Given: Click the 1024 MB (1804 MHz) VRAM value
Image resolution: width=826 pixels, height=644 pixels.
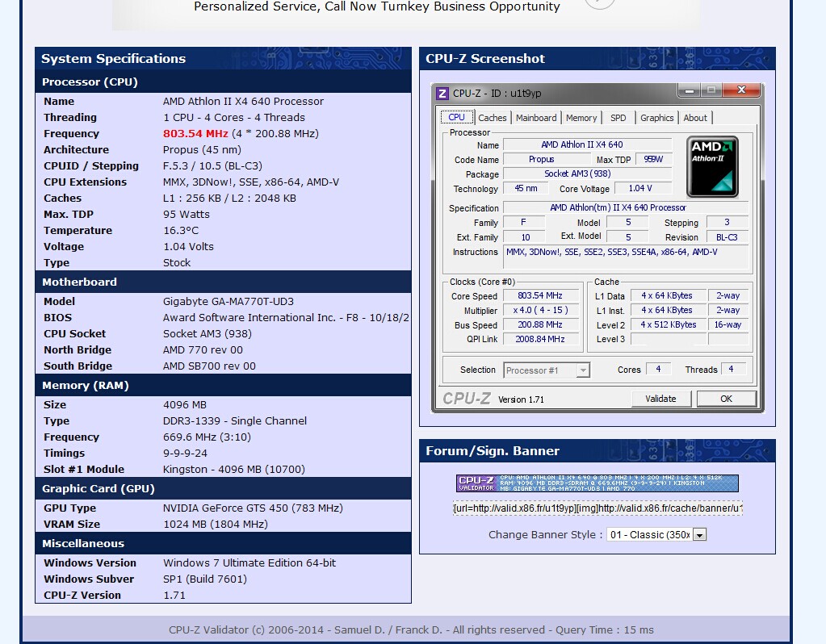Looking at the screenshot, I should pos(216,525).
